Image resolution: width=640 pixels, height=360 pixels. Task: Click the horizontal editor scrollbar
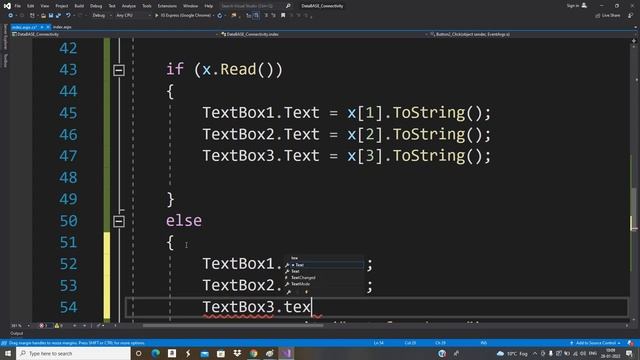click(x=233, y=326)
